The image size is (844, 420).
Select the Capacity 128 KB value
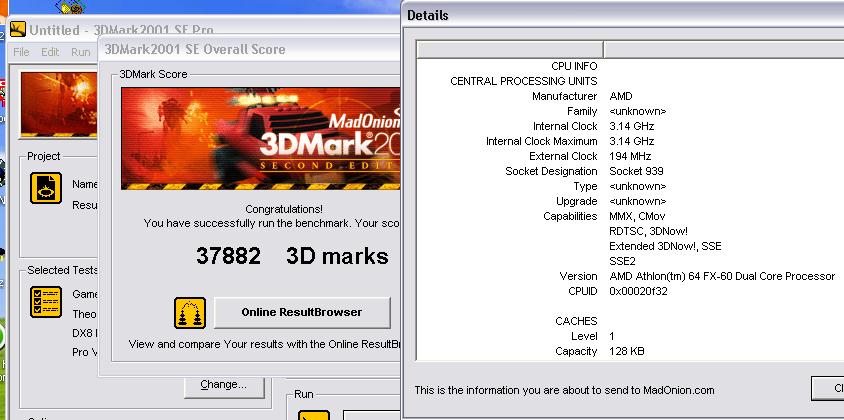[x=627, y=351]
